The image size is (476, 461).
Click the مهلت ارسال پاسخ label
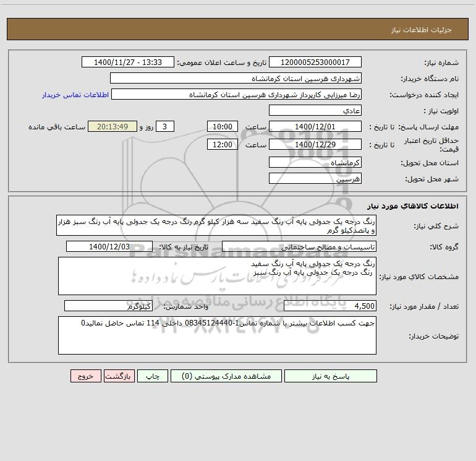(x=428, y=127)
